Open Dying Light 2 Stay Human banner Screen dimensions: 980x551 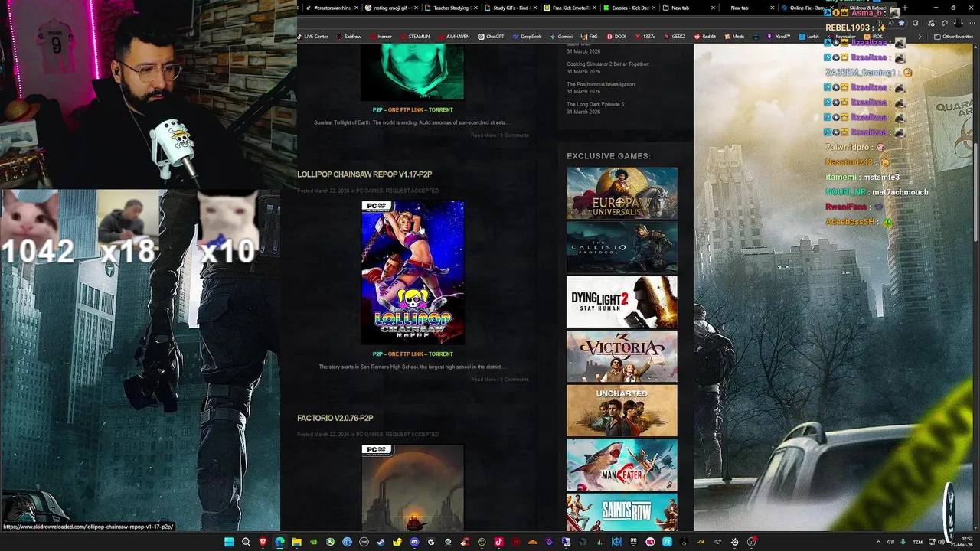[x=622, y=302]
